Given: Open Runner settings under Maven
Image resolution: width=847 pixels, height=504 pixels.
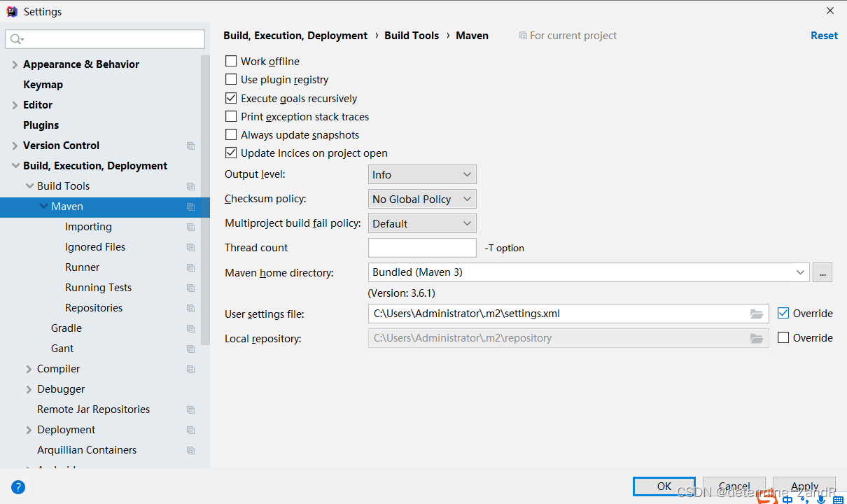Looking at the screenshot, I should click(x=82, y=267).
